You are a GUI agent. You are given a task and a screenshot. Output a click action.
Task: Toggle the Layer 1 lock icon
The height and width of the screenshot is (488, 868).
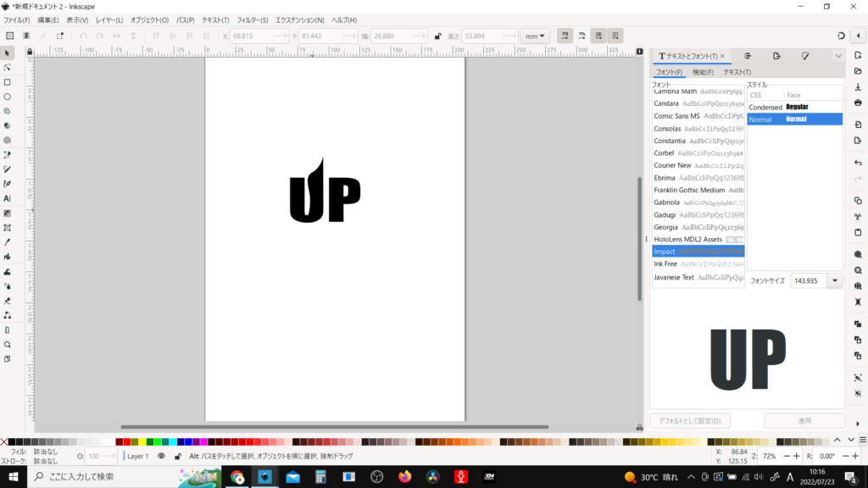pyautogui.click(x=177, y=456)
